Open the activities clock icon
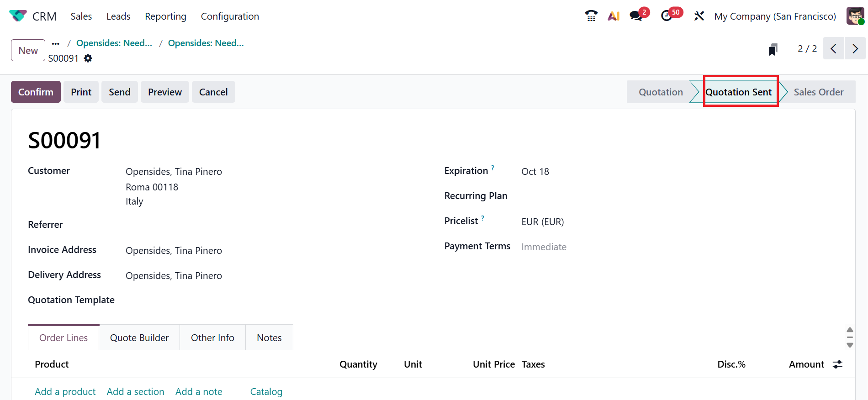This screenshot has height=400, width=868. pyautogui.click(x=667, y=16)
